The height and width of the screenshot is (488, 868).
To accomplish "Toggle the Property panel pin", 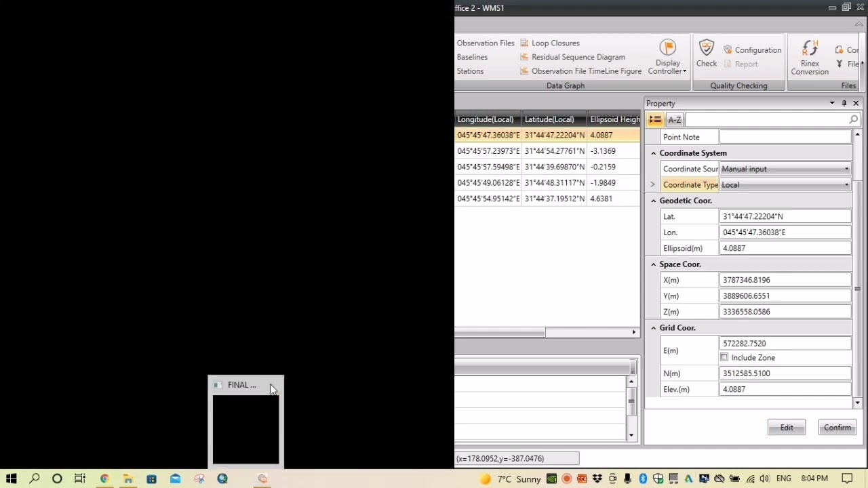I will (x=844, y=104).
